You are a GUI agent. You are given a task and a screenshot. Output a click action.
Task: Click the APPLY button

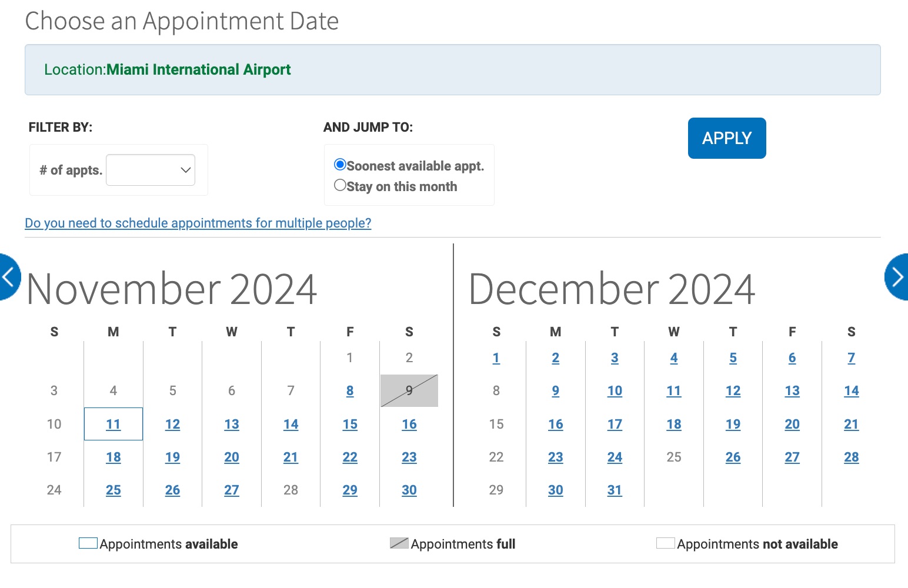[x=726, y=138]
